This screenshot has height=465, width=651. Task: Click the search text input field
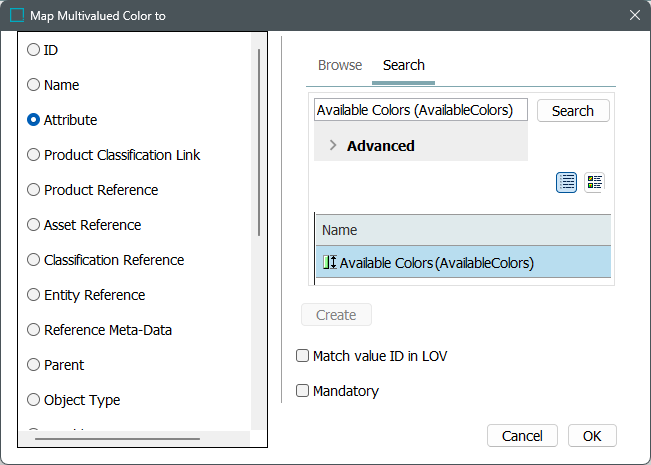coord(421,110)
